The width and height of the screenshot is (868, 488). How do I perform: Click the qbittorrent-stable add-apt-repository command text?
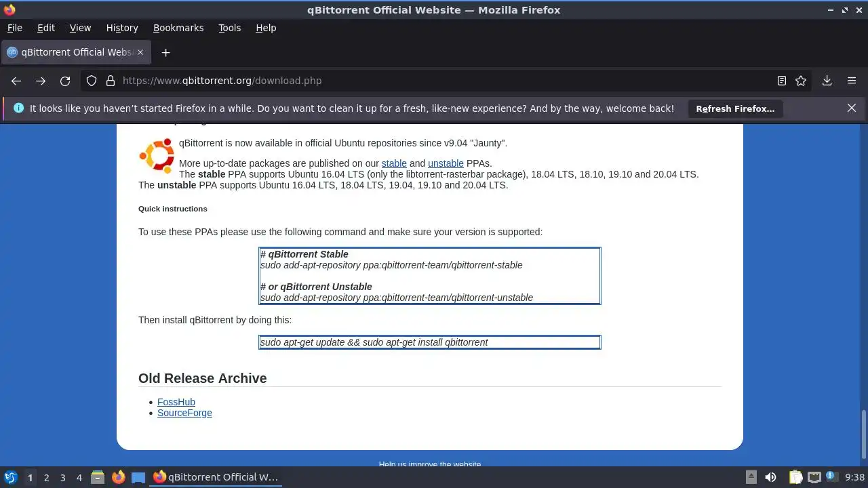tap(391, 265)
